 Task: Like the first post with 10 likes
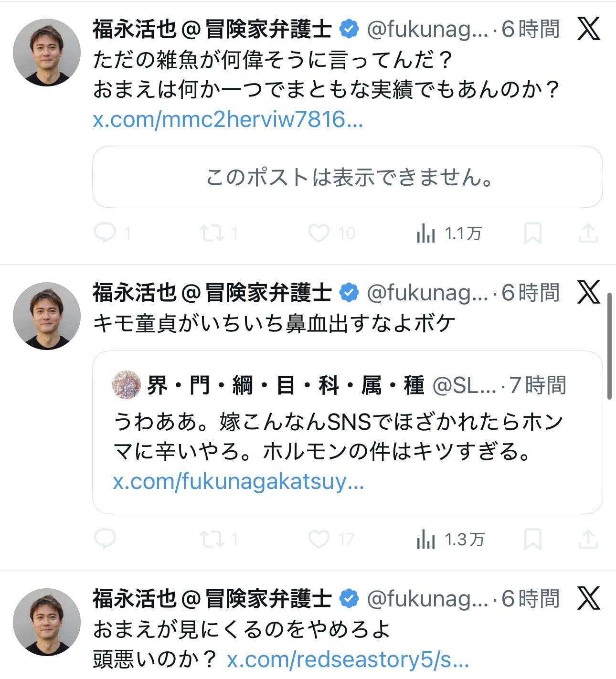[319, 233]
